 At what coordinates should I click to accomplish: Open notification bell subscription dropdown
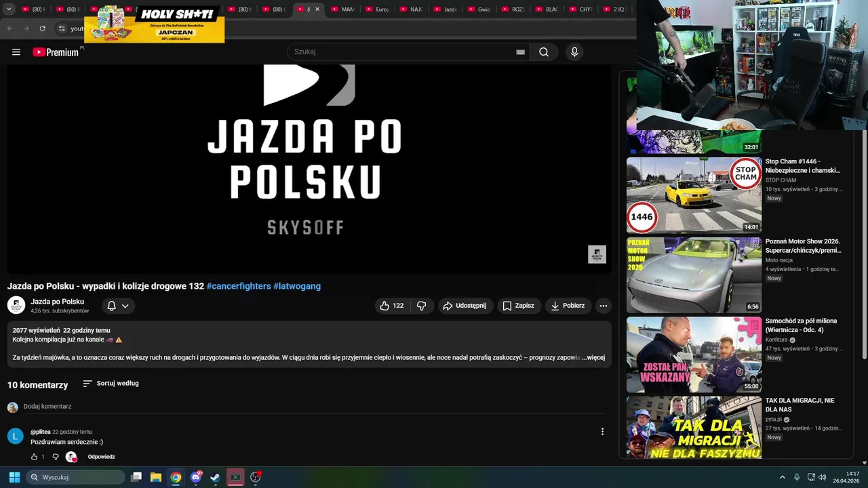pos(119,306)
